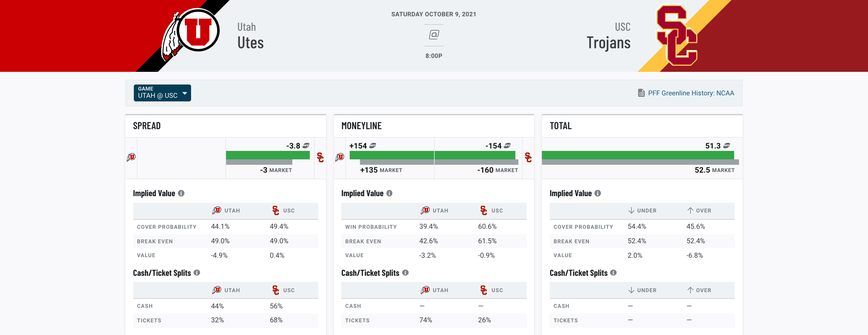Click Under arrow icon in Total Cash/Ticket Splits
The image size is (868, 335).
(631, 290)
